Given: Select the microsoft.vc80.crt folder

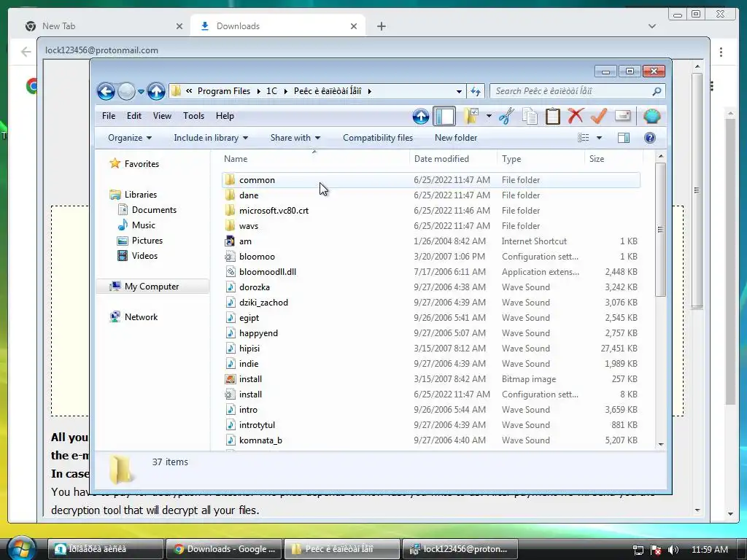Looking at the screenshot, I should coord(274,210).
